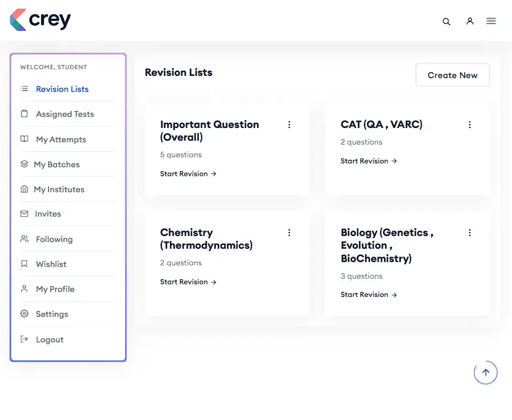
Task: Open three-dot menu on Biology card
Action: pos(469,233)
